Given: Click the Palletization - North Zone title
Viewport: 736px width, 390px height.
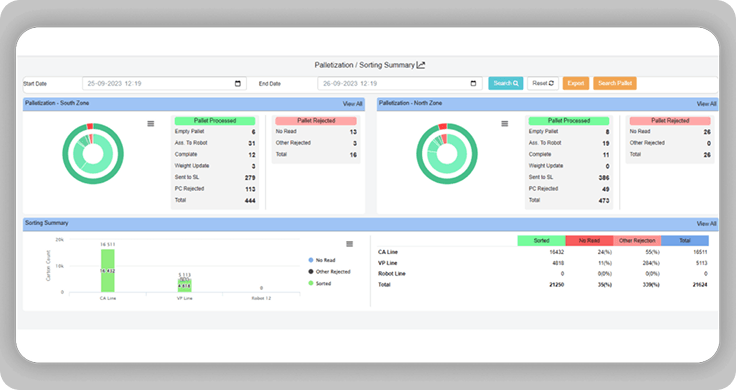Looking at the screenshot, I should click(410, 103).
